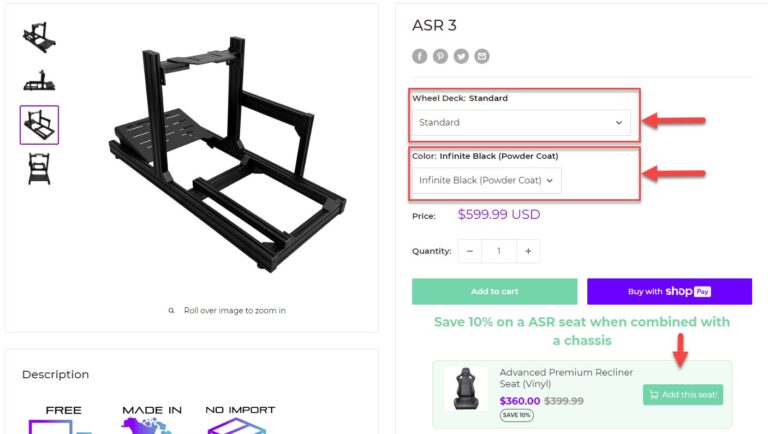
Task: Decrease quantity with minus button
Action: tap(470, 251)
